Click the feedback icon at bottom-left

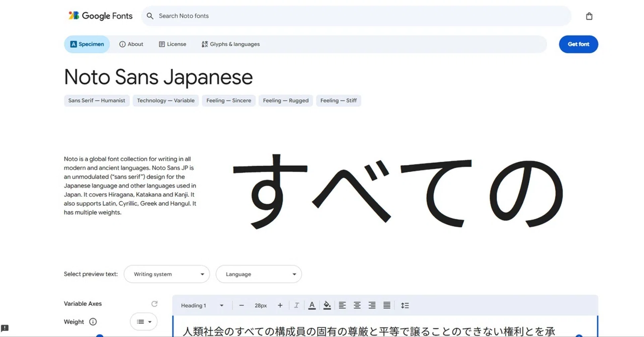coord(5,328)
